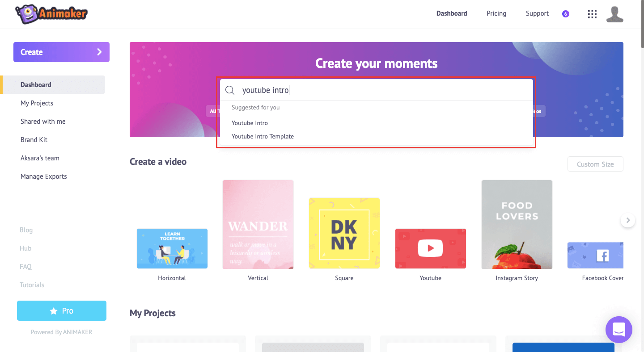The height and width of the screenshot is (352, 644).
Task: Open the Tutorials link
Action: (x=32, y=285)
